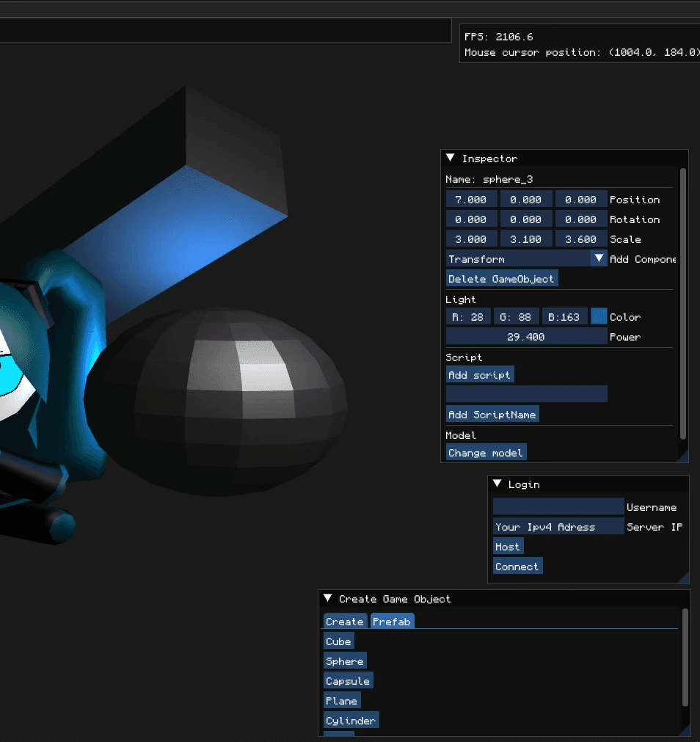Click the Scale Y field 3.100
Viewport: 700px width, 742px height.
click(526, 239)
